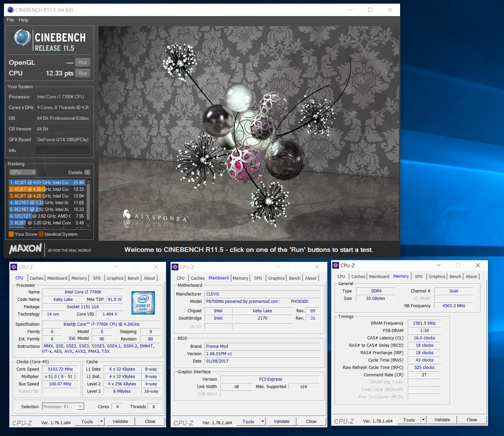Click Tools button in Memory CPU-Z window

[409, 420]
